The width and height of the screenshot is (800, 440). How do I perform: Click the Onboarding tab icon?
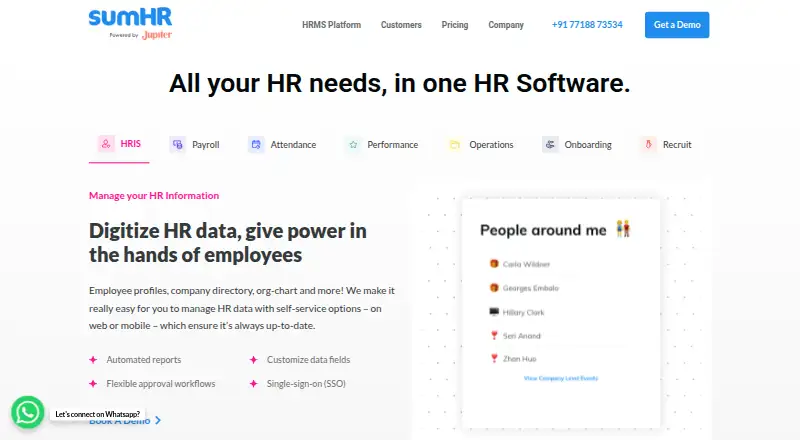tap(550, 144)
